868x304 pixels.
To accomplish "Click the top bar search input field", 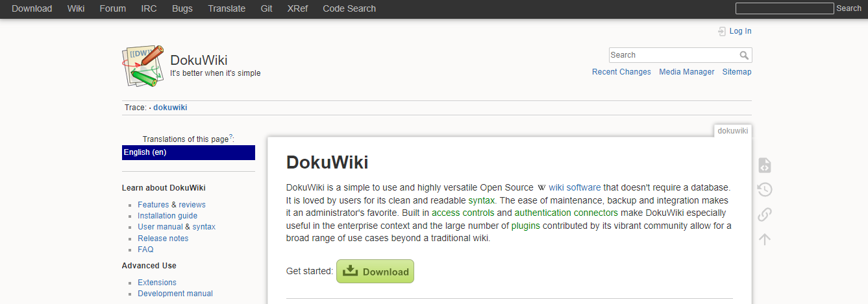I will click(784, 8).
